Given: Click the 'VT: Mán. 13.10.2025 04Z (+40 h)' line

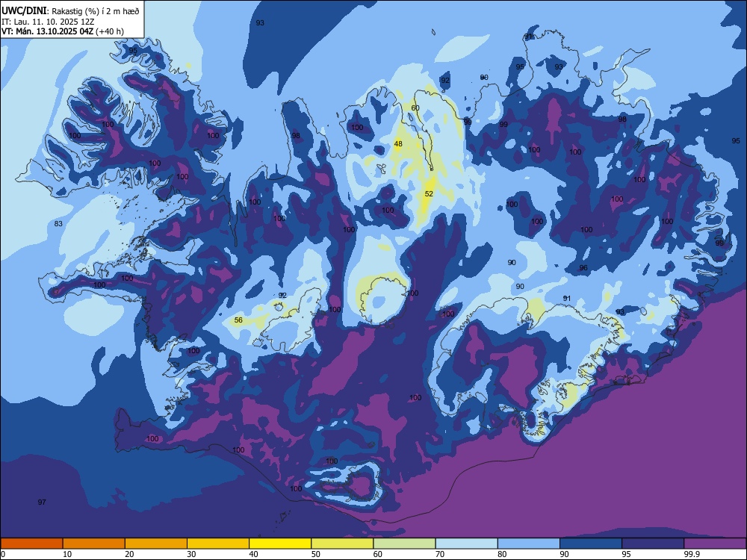Looking at the screenshot, I should [63, 31].
